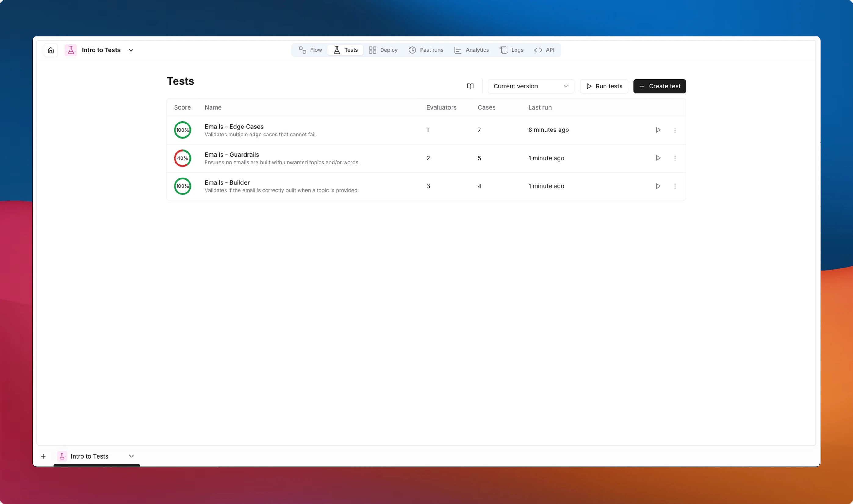Expand the Intro to Tests project chevron
The width and height of the screenshot is (853, 504).
(x=131, y=50)
